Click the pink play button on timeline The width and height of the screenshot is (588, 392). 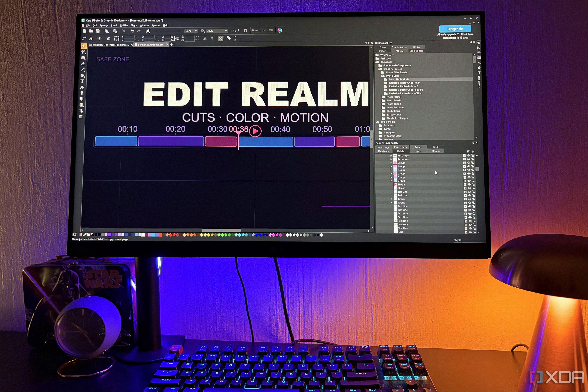pos(255,131)
